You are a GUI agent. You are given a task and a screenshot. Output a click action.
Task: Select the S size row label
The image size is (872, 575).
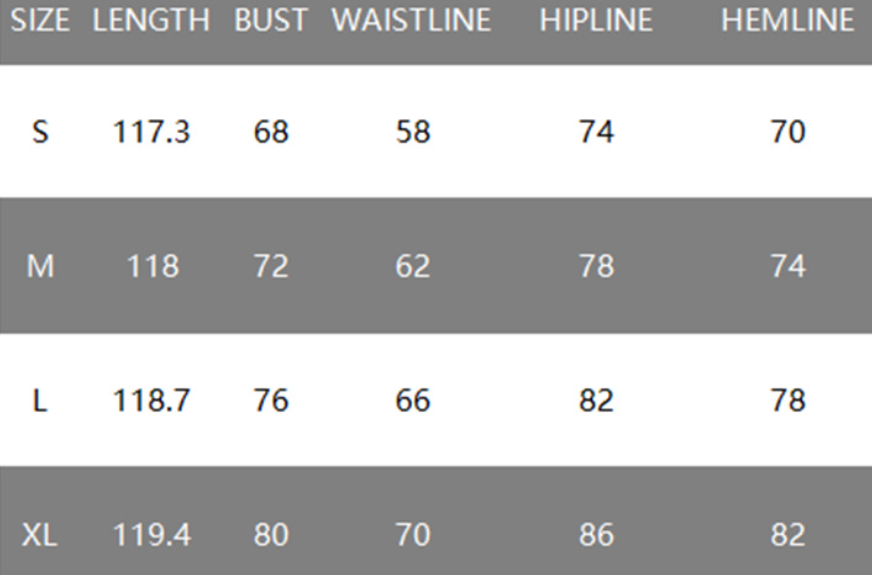click(40, 131)
